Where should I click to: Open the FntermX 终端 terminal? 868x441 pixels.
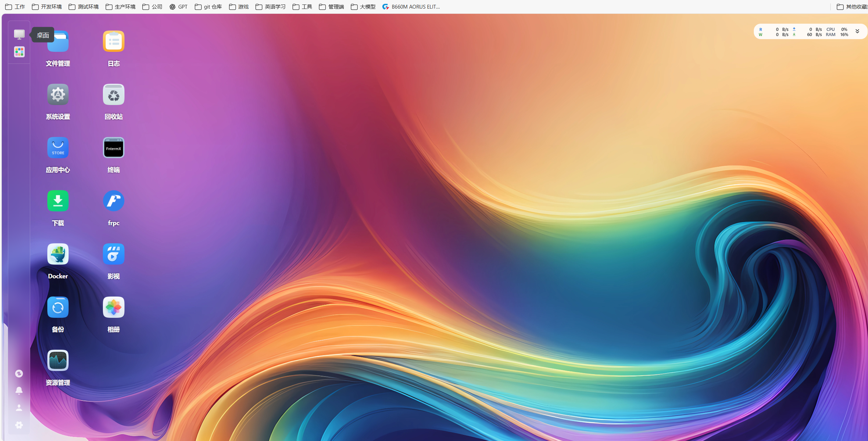click(113, 148)
